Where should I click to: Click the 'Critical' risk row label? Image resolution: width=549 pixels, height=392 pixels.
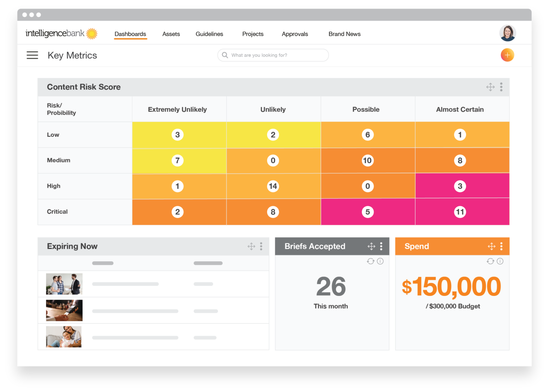tap(57, 212)
